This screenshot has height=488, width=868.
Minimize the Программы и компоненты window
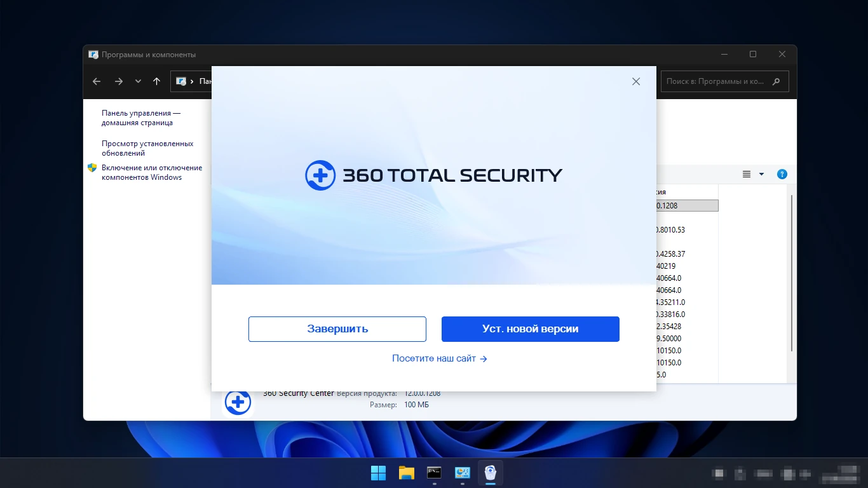724,55
